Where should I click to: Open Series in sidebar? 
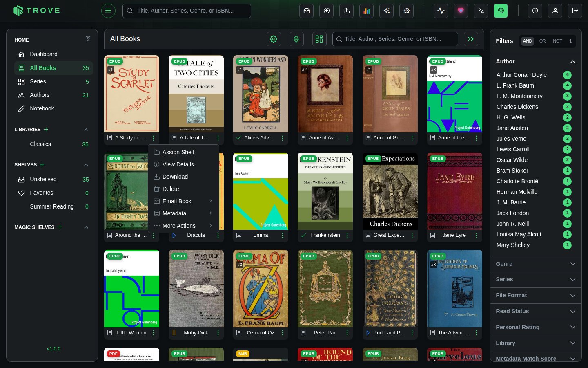53,82
